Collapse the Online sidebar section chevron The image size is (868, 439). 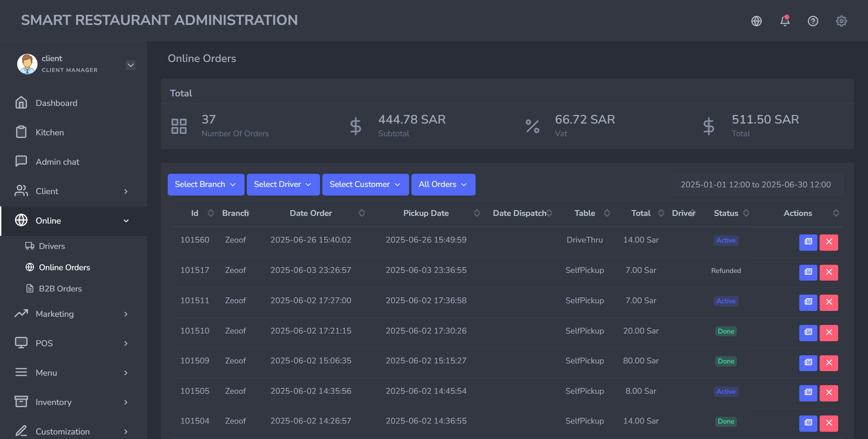coord(126,221)
